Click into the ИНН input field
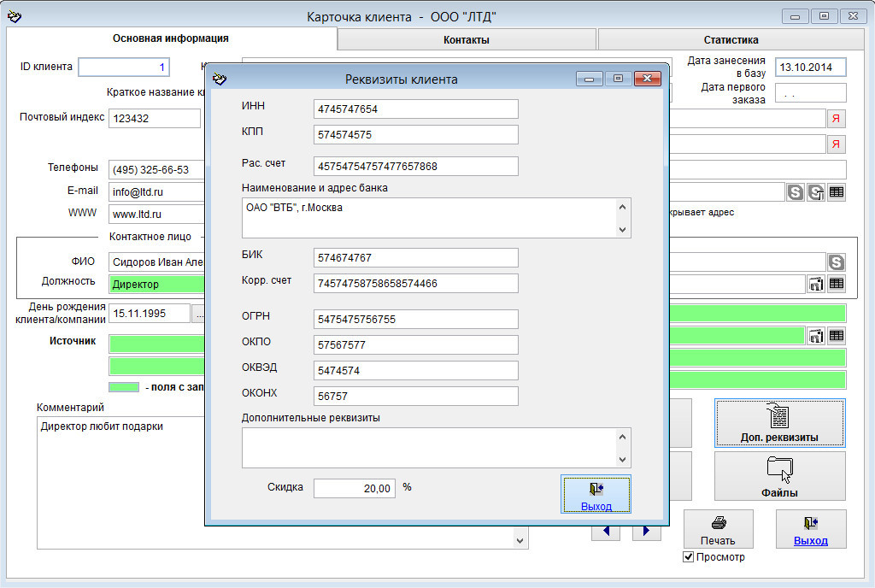The image size is (875, 588). point(416,109)
